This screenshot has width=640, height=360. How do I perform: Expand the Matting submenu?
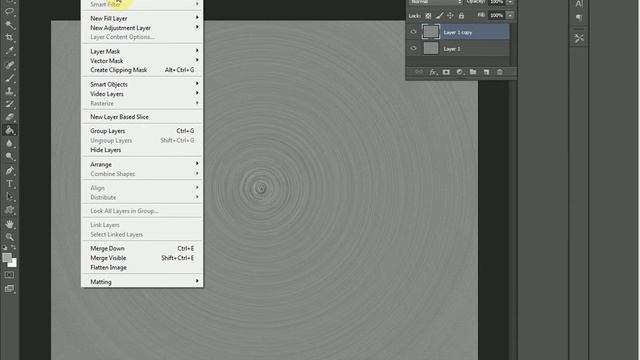[x=142, y=282]
